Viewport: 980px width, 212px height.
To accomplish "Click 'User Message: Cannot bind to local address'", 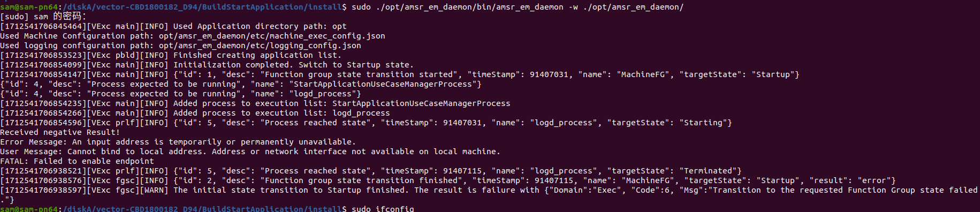I will [x=250, y=152].
